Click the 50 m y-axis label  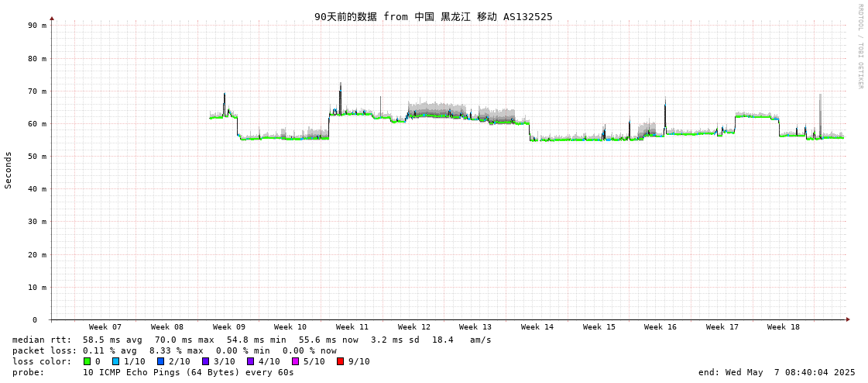[36, 157]
